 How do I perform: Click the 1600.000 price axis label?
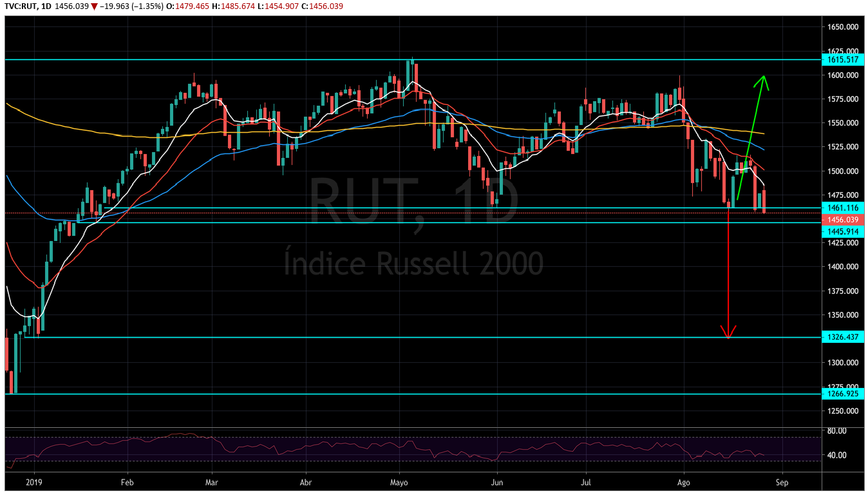(844, 75)
